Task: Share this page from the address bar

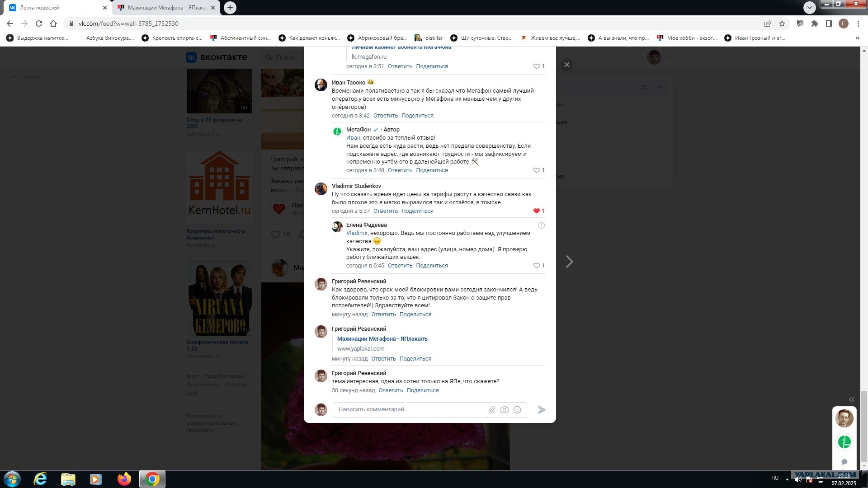Action: tap(768, 23)
